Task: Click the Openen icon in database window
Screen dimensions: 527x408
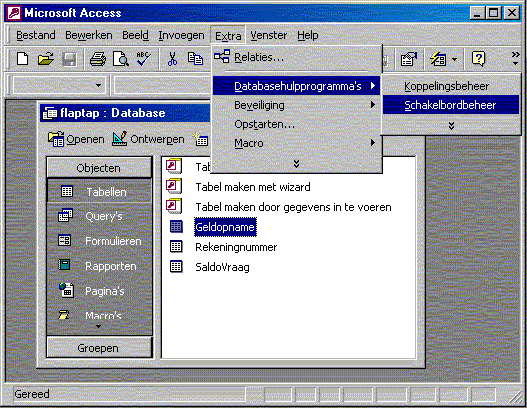Action: tap(56, 139)
